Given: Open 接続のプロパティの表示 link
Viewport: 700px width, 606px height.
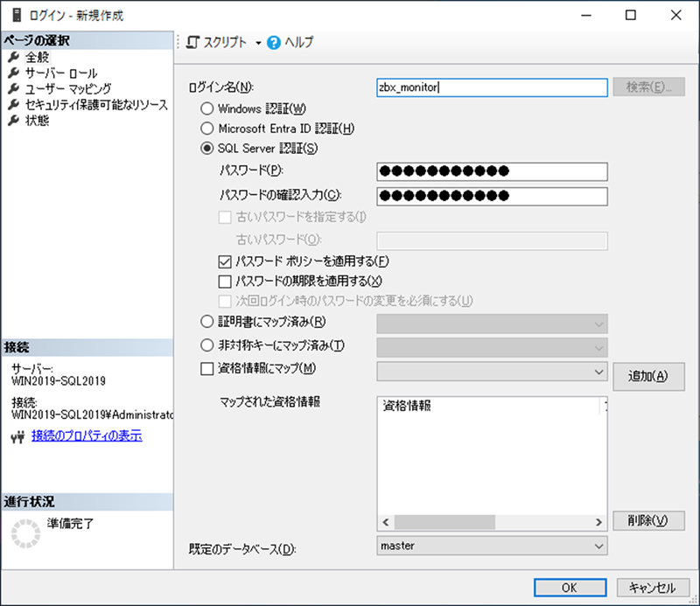Looking at the screenshot, I should click(x=87, y=436).
